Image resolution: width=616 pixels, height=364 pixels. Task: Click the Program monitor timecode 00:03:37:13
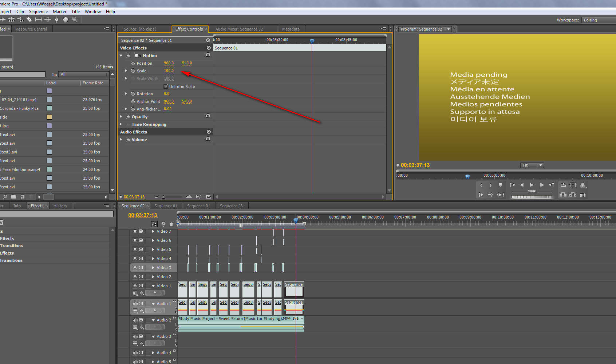pos(415,165)
